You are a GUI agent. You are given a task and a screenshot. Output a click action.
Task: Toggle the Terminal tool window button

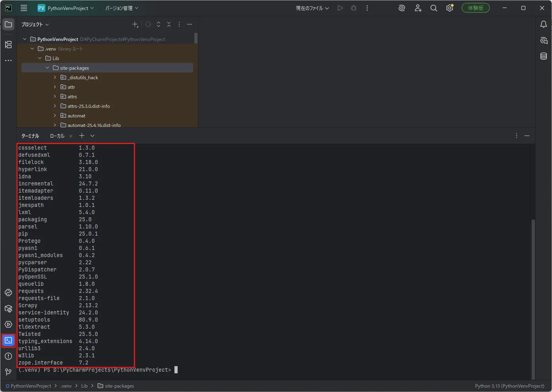[x=8, y=340]
